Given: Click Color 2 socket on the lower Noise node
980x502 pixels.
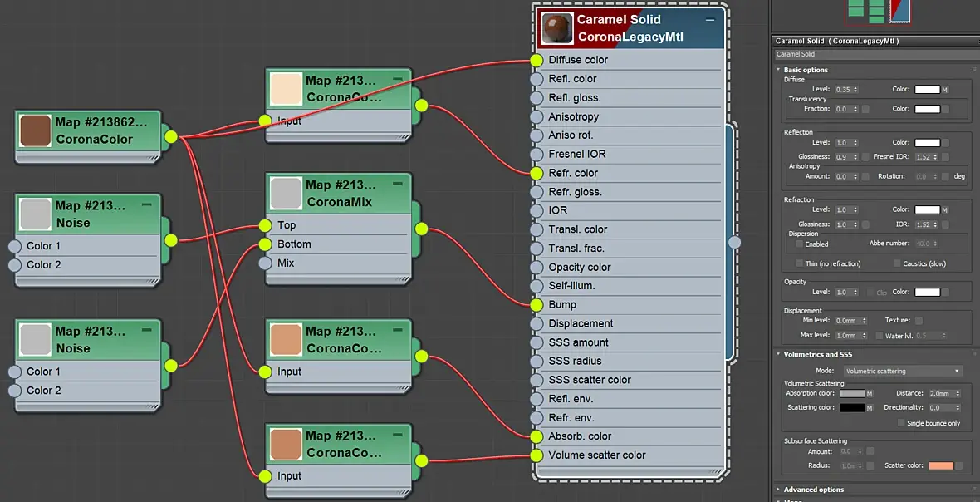Looking at the screenshot, I should point(14,391).
